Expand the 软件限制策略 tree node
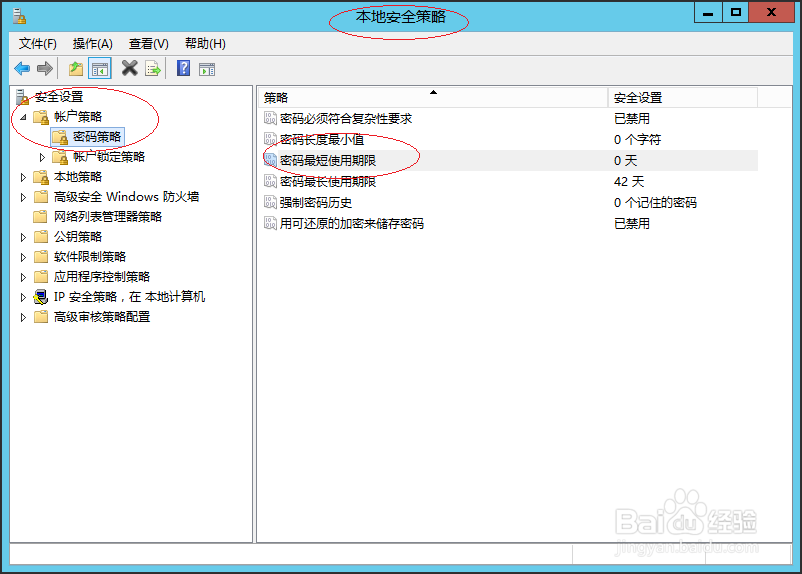802x574 pixels. tap(23, 257)
